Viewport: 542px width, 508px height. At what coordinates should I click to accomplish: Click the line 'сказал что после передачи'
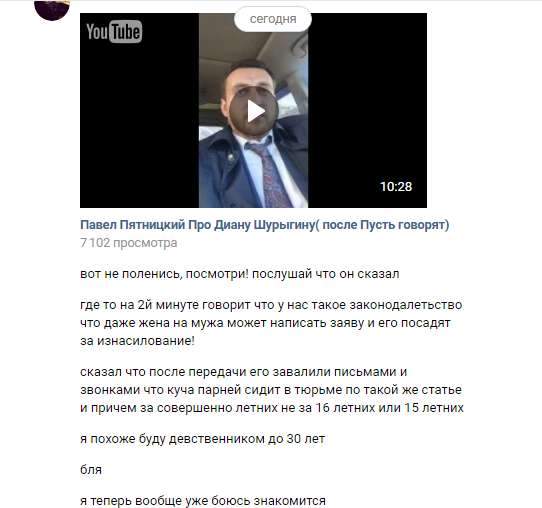[x=243, y=372]
